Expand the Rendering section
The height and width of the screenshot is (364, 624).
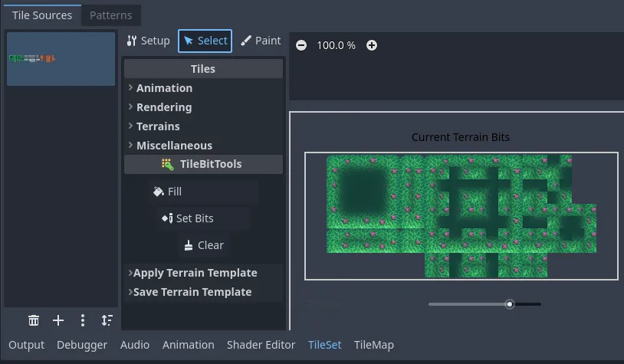point(203,107)
